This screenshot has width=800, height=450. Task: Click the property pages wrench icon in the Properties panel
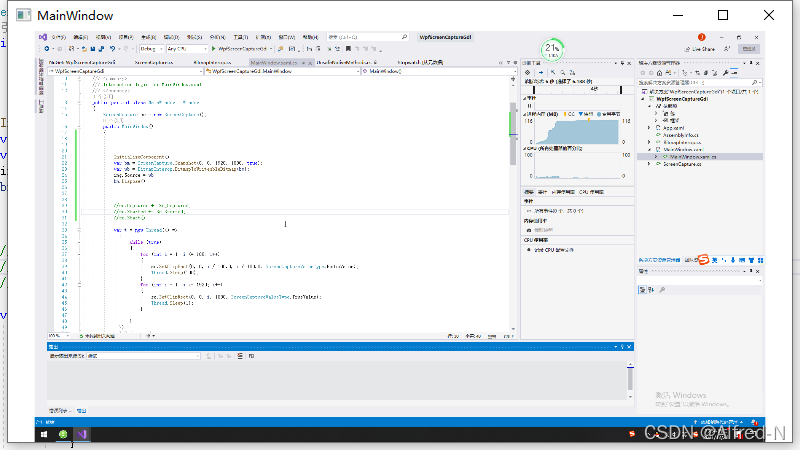662,289
